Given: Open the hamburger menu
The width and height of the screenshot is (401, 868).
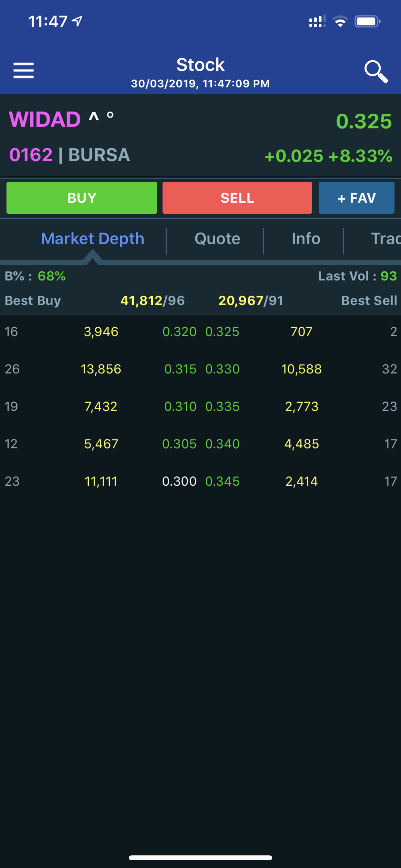Looking at the screenshot, I should 24,70.
